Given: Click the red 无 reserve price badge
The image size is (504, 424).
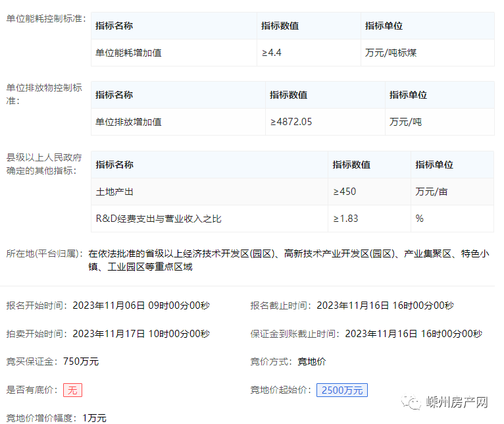Looking at the screenshot, I should pyautogui.click(x=72, y=390).
